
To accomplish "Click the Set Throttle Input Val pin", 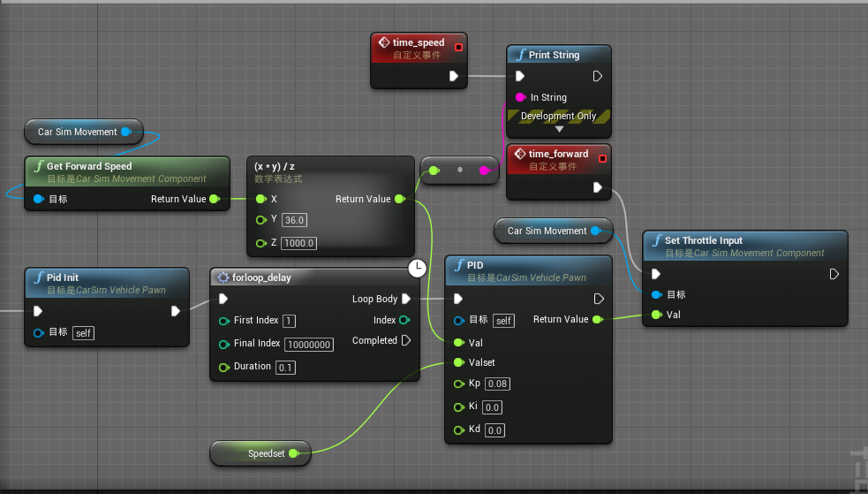I will coord(657,315).
